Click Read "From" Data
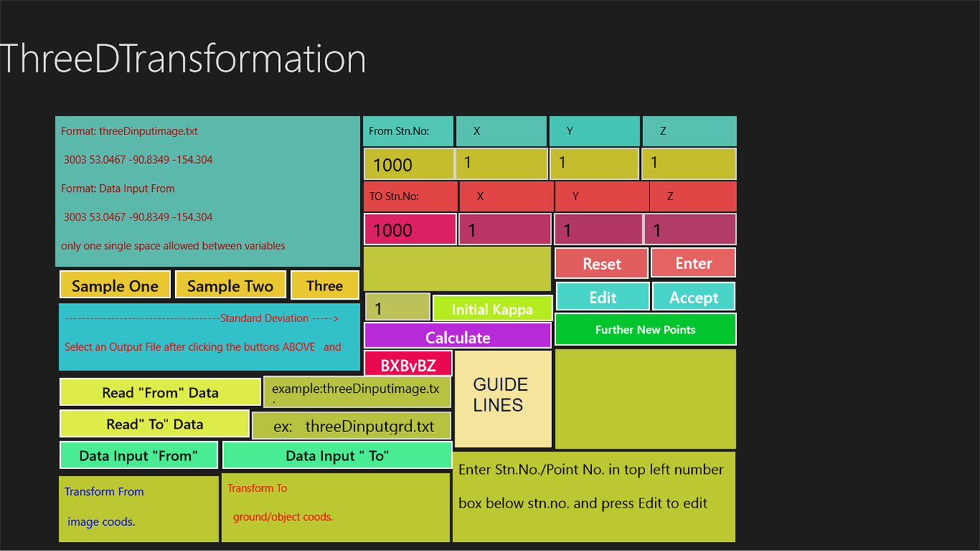Screen dimensions: 980x551 [160, 392]
